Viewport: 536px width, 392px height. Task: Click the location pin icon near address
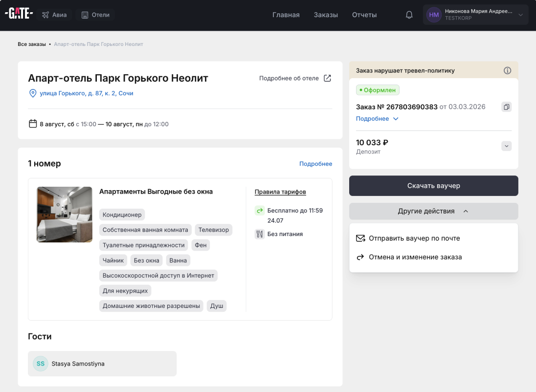33,93
